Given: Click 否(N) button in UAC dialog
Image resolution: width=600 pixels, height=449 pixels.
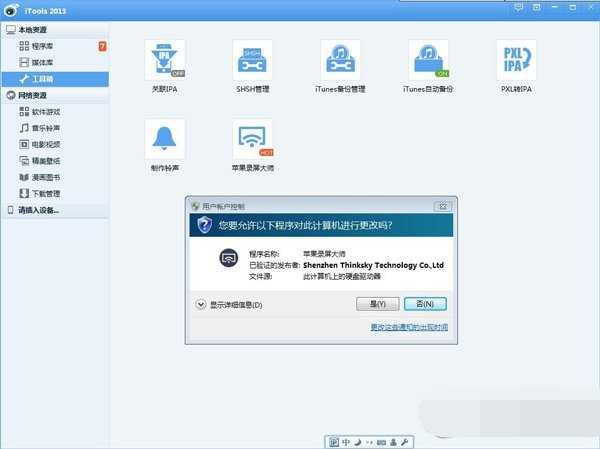Looking at the screenshot, I should coord(425,304).
